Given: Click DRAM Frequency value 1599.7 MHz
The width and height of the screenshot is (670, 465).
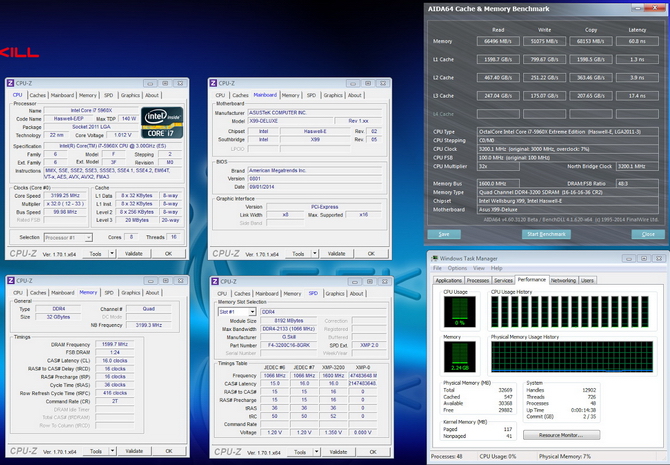Looking at the screenshot, I should tap(115, 344).
